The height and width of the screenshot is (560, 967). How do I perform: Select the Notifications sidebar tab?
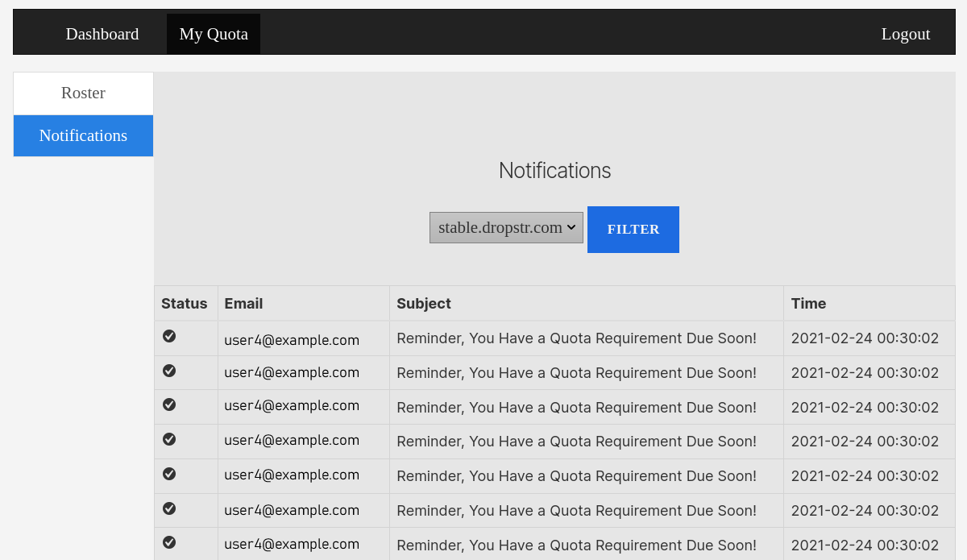pyautogui.click(x=83, y=135)
